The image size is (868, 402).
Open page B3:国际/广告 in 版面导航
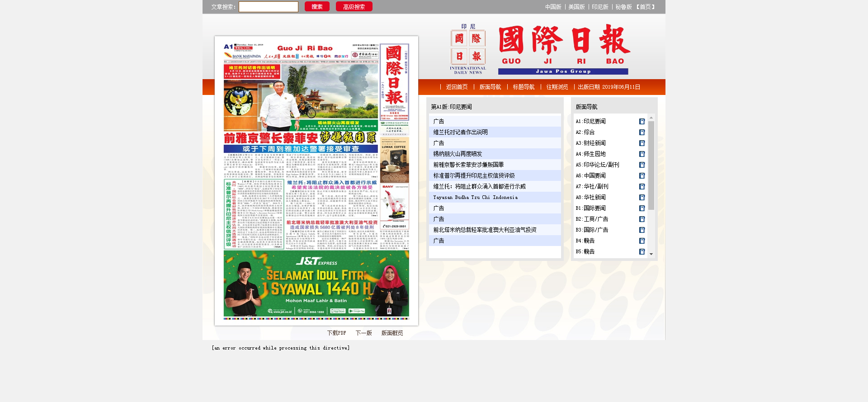point(592,230)
